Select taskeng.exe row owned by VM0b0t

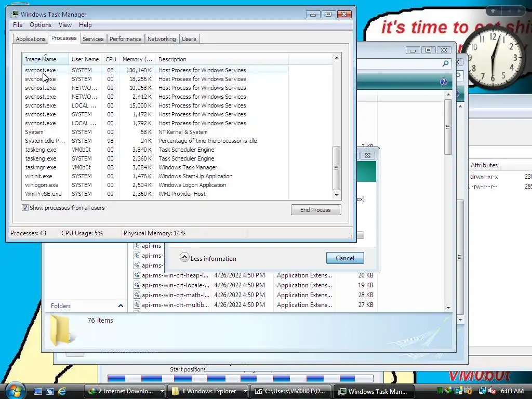coord(155,150)
